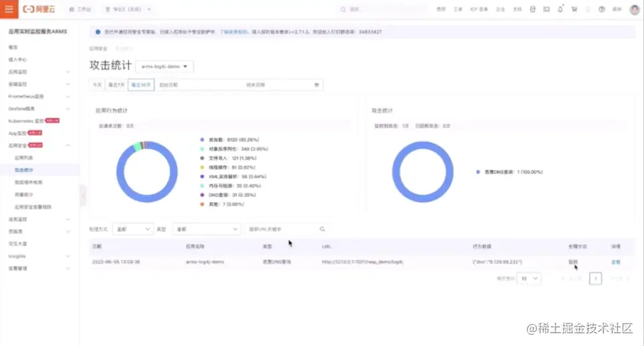Open the orange hamburger menu
644x346 pixels.
(x=9, y=9)
